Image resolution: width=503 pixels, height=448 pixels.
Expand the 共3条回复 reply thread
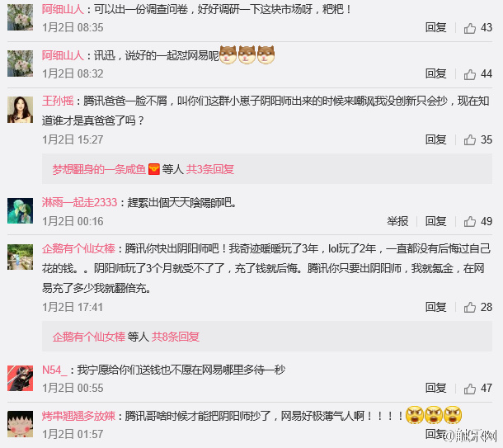(210, 169)
